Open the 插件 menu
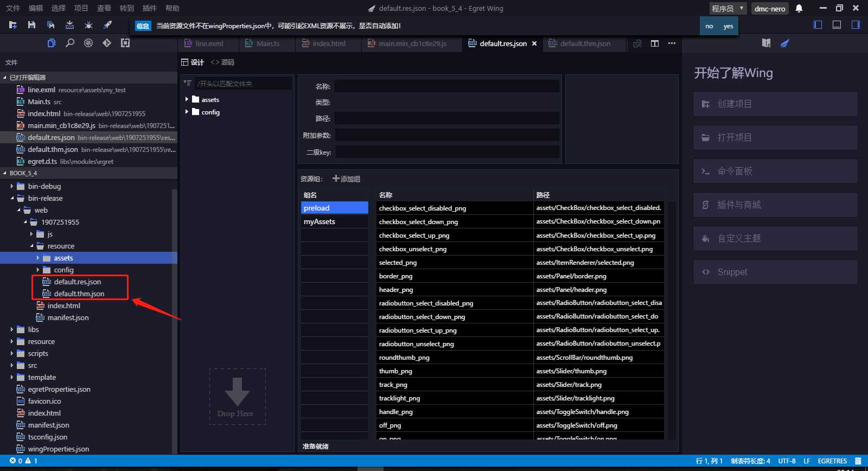Screen dimensions: 868x471 point(150,8)
